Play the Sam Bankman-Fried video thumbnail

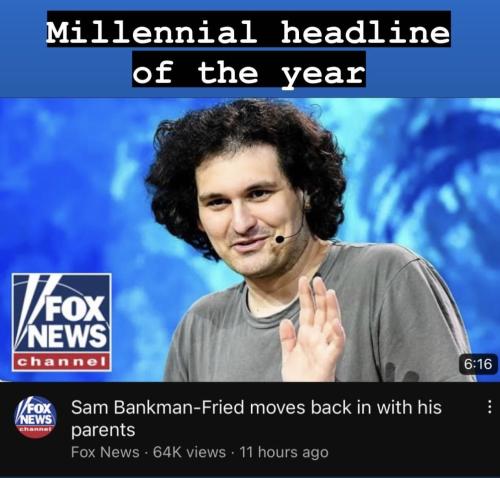coord(250,240)
